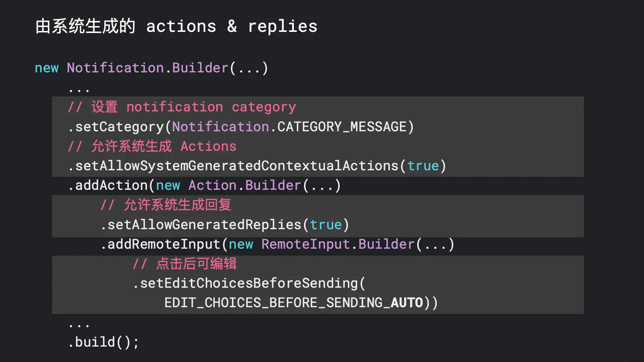Screen dimensions: 644x362
Task: Click the '.addRemoteInput' method call
Action: (160, 244)
